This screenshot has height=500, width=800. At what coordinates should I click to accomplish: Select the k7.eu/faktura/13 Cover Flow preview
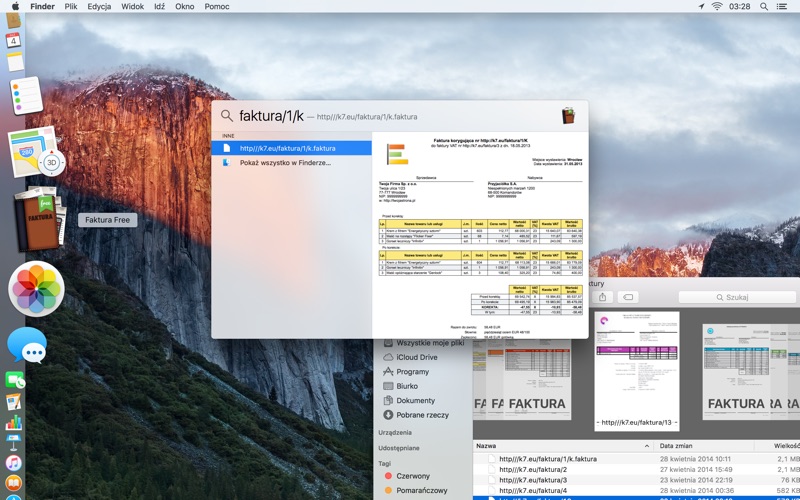point(637,371)
